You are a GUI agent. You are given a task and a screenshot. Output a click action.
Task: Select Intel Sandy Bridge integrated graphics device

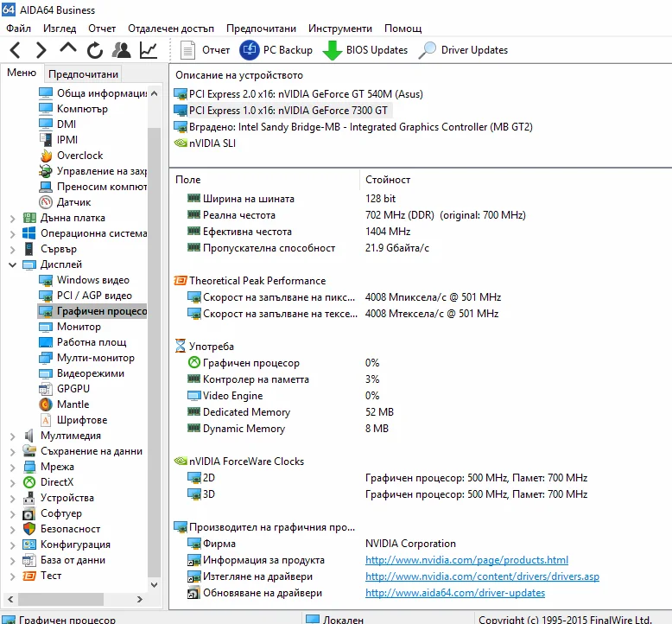[x=353, y=127]
